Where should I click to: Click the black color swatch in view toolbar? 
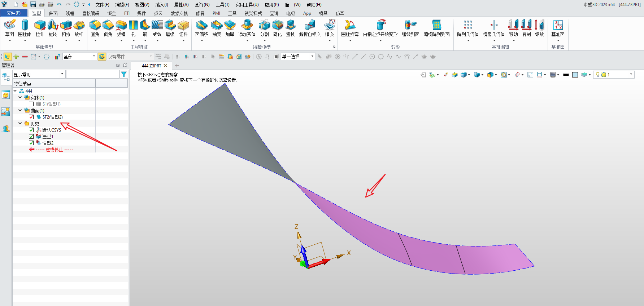coord(566,75)
